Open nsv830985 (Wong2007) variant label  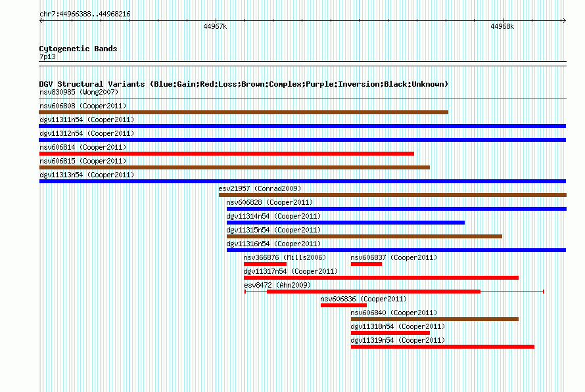pyautogui.click(x=79, y=92)
